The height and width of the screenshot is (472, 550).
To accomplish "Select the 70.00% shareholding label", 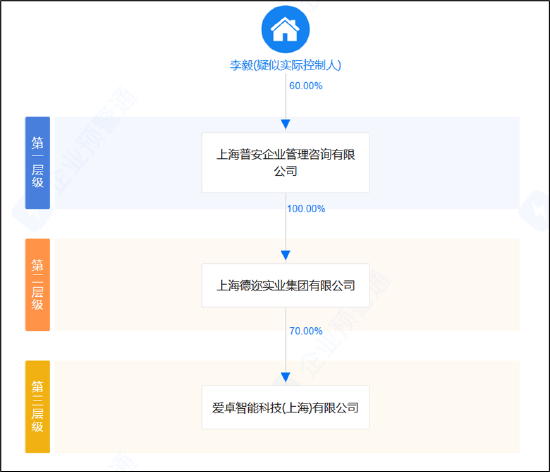I will pyautogui.click(x=306, y=331).
